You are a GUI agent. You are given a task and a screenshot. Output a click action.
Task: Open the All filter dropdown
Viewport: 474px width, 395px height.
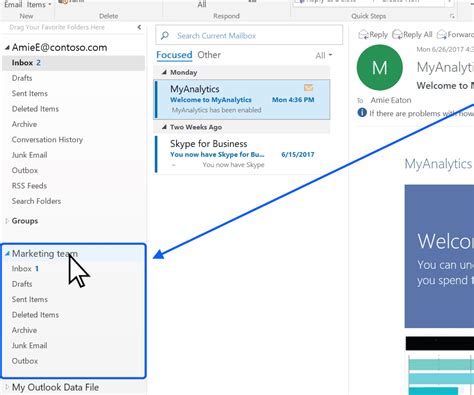pyautogui.click(x=324, y=55)
